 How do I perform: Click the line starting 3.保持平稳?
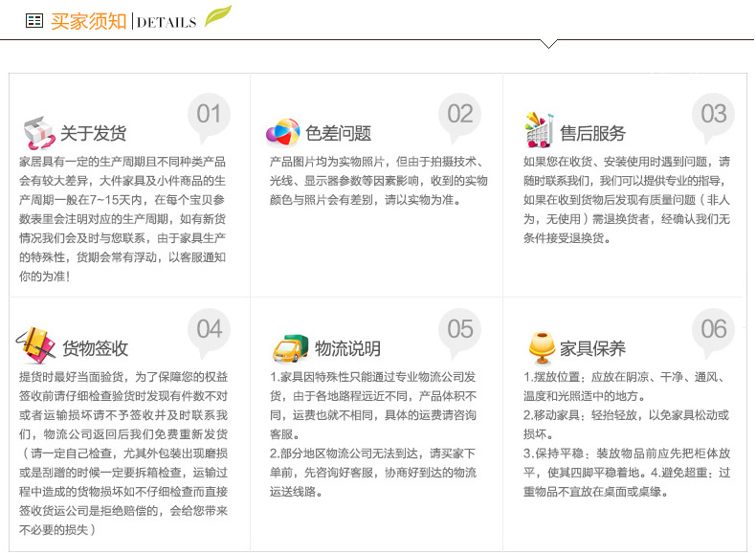coord(627,453)
